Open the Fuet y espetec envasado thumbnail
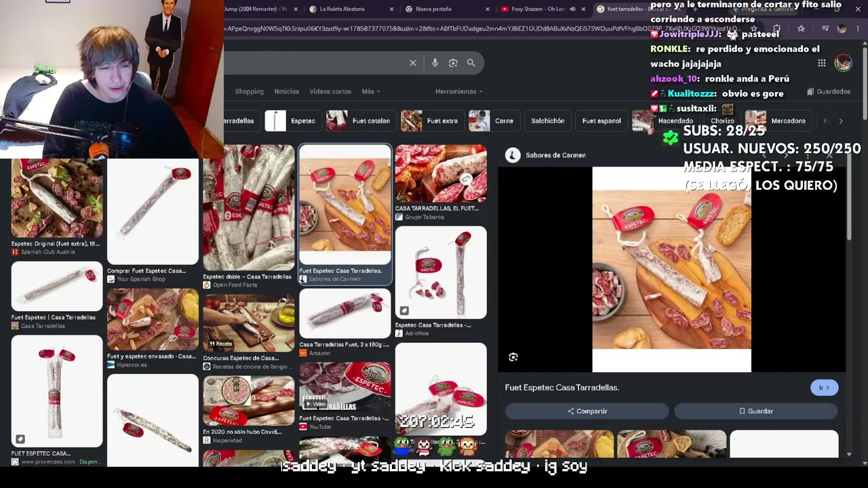Screen dimensions: 868x488 pyautogui.click(x=153, y=319)
